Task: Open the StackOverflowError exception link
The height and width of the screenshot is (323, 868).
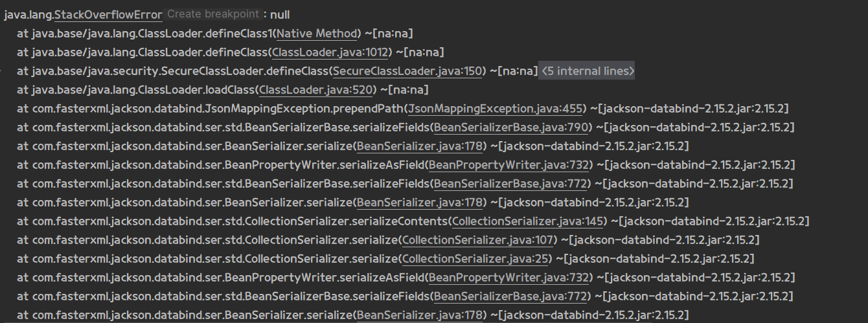Action: [x=109, y=14]
